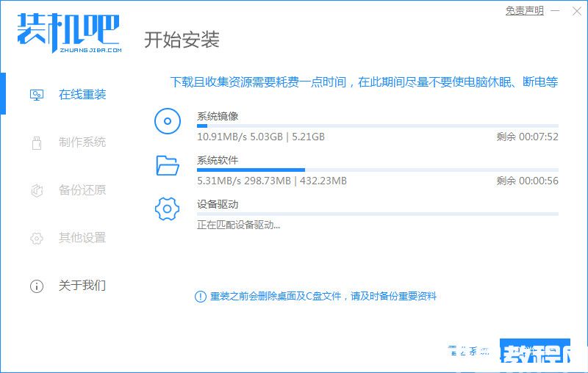Viewport: 588px width, 373px height.
Task: Click the 装机吧 logo
Action: pos(69,32)
